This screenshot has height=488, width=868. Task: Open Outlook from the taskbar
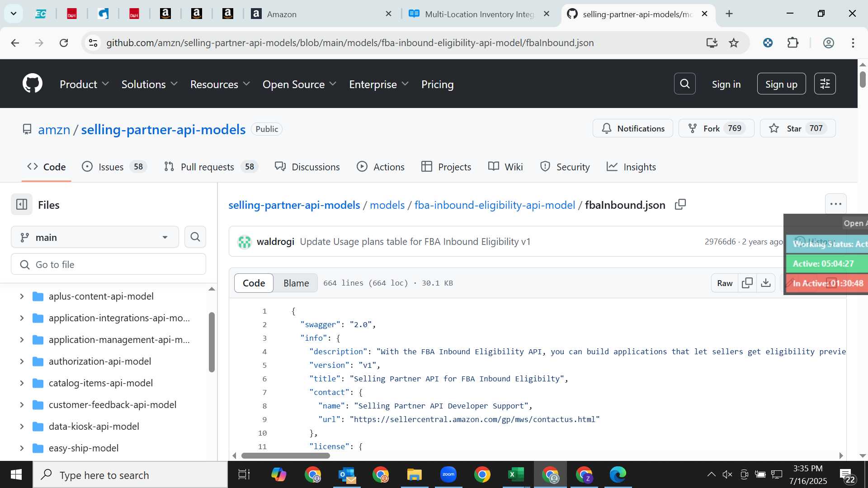pyautogui.click(x=347, y=475)
